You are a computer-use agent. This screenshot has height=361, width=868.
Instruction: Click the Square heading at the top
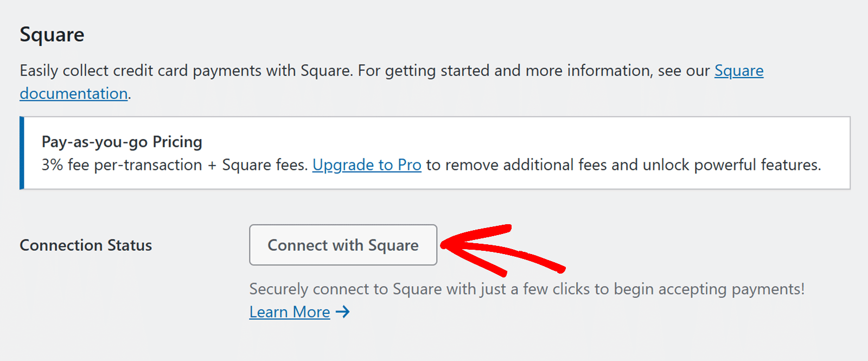click(x=52, y=34)
